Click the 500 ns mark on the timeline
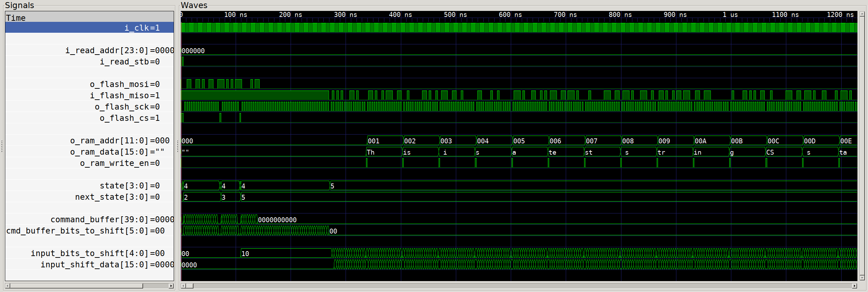Screen dimensions: 868x292 pyautogui.click(x=455, y=15)
